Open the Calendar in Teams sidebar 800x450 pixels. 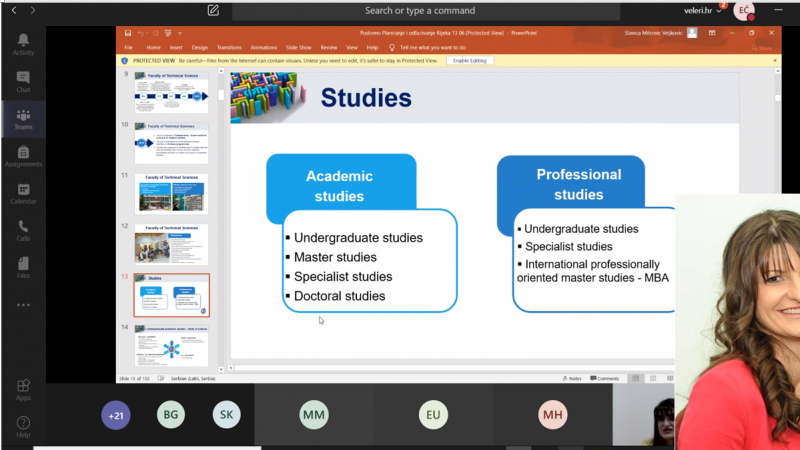[x=23, y=192]
